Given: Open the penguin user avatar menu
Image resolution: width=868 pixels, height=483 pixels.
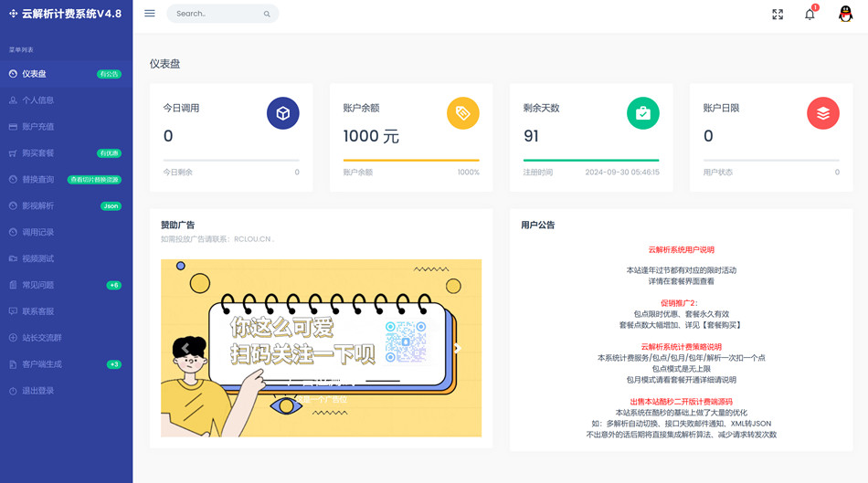Looking at the screenshot, I should tap(845, 14).
